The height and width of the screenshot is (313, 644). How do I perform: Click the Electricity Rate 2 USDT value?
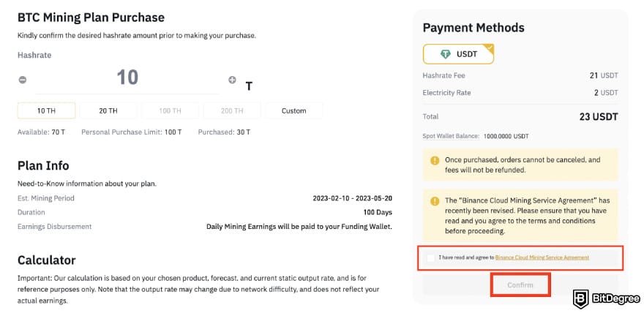pos(606,93)
